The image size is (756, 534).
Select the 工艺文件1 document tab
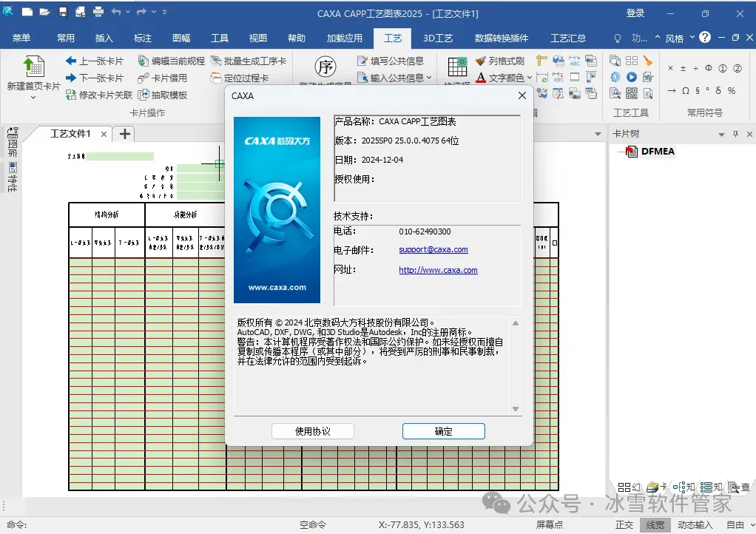[70, 133]
